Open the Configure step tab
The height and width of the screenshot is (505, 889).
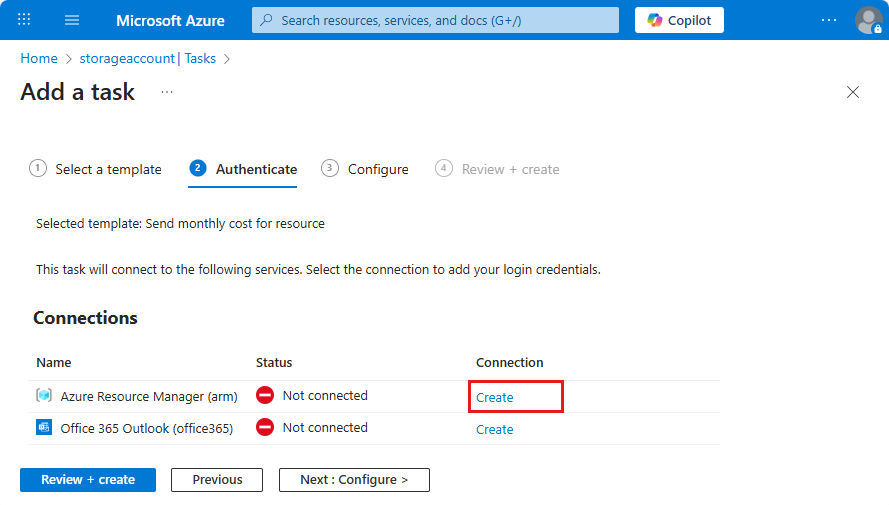click(x=366, y=169)
